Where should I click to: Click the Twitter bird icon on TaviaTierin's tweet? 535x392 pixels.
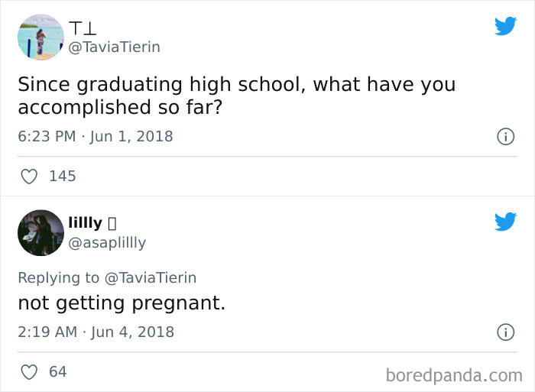click(504, 26)
